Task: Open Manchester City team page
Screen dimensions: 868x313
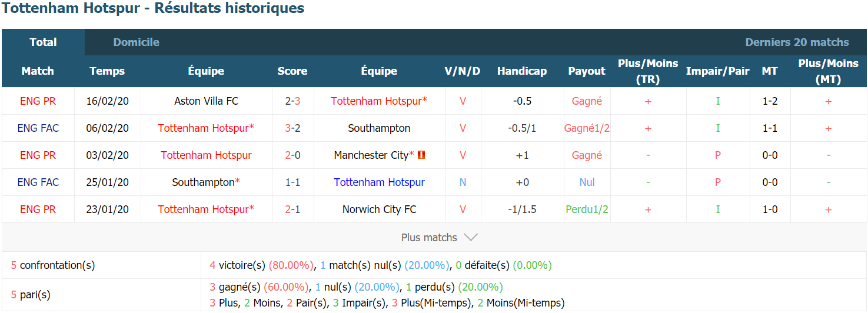Action: (371, 155)
